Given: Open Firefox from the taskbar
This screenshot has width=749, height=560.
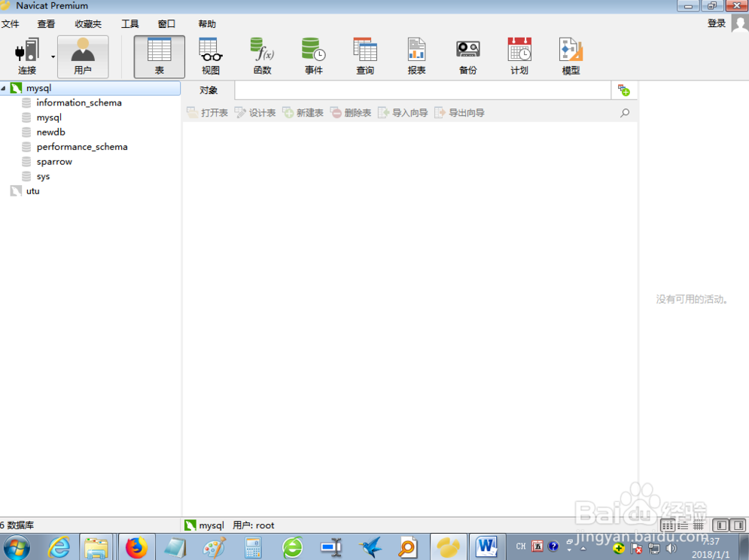Looking at the screenshot, I should click(136, 547).
